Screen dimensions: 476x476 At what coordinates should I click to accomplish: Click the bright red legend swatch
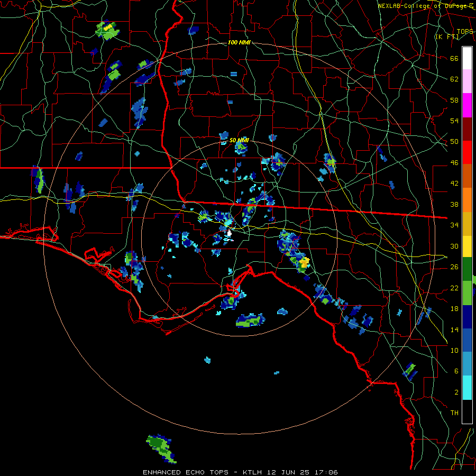[467, 152]
